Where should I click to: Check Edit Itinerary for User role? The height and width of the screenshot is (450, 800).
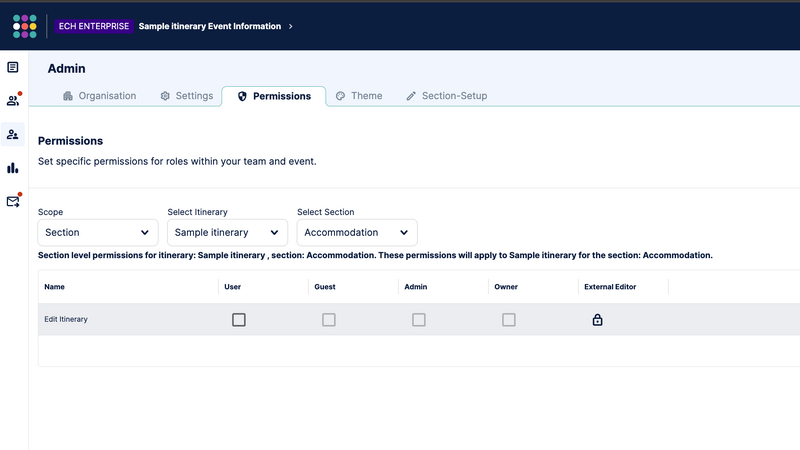pos(239,320)
